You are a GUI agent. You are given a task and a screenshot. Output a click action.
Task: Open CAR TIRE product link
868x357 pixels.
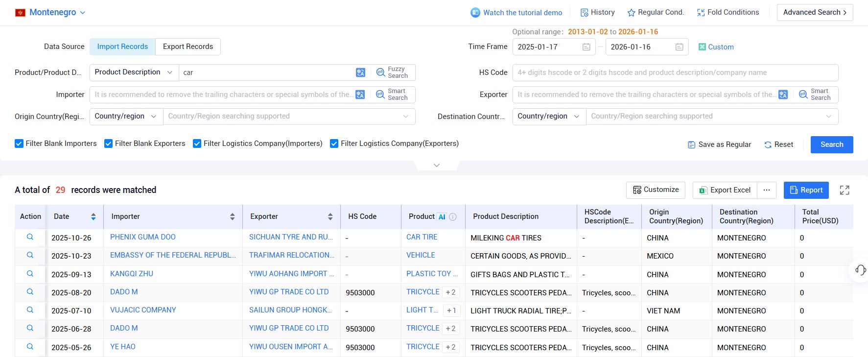[x=422, y=237]
